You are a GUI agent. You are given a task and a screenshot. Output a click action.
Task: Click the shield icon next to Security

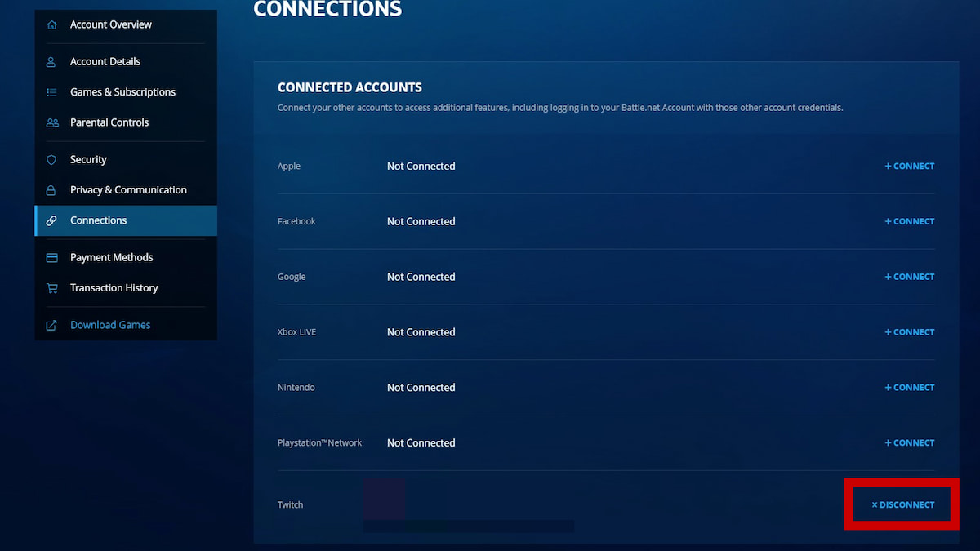coord(51,159)
